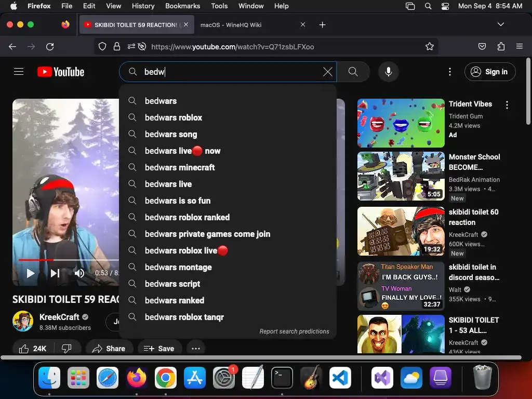This screenshot has height=399, width=532.
Task: Open Visual Studio Code from the Dock
Action: coord(340,378)
